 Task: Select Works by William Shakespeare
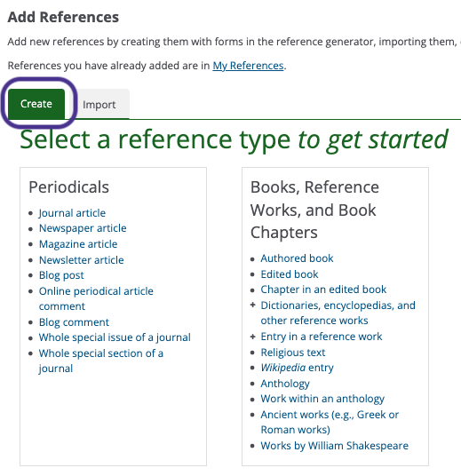click(334, 446)
